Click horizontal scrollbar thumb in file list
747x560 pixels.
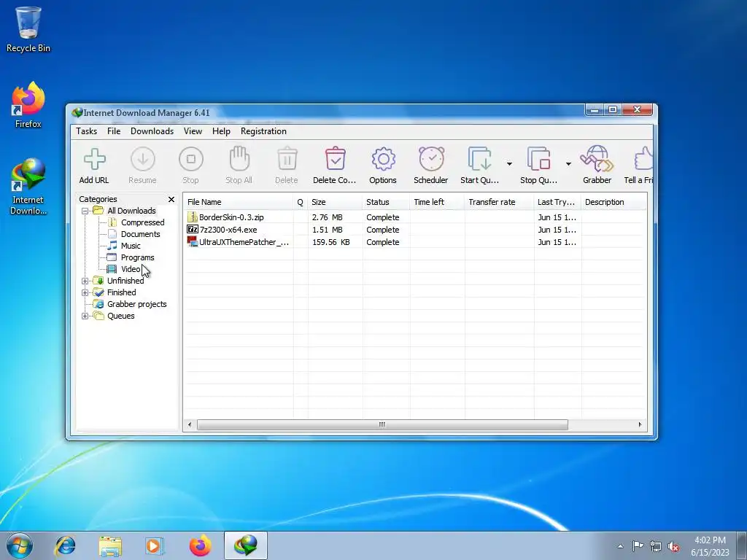click(x=382, y=424)
